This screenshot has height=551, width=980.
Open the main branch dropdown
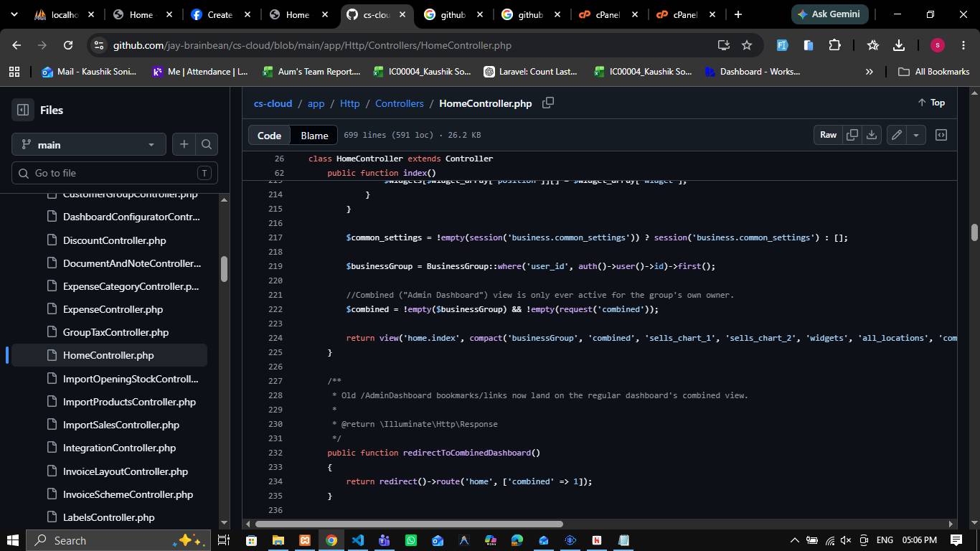(x=89, y=144)
